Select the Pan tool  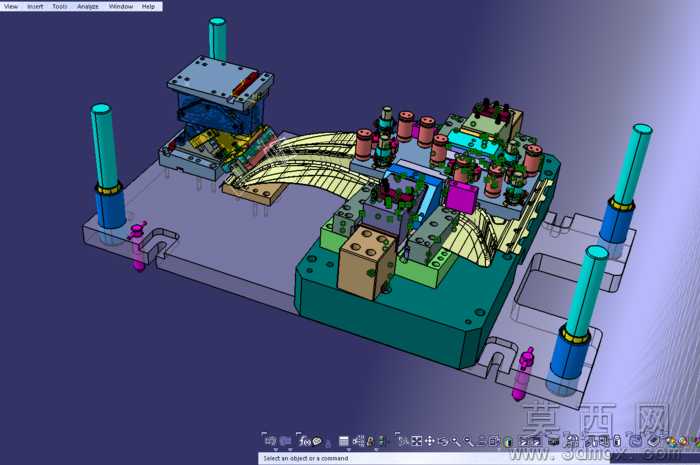point(429,441)
